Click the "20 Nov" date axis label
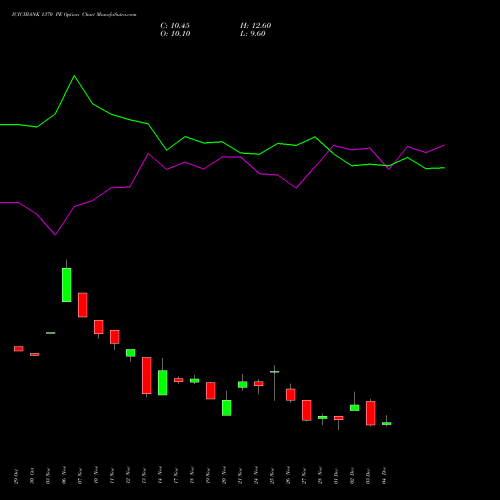 pyautogui.click(x=224, y=476)
